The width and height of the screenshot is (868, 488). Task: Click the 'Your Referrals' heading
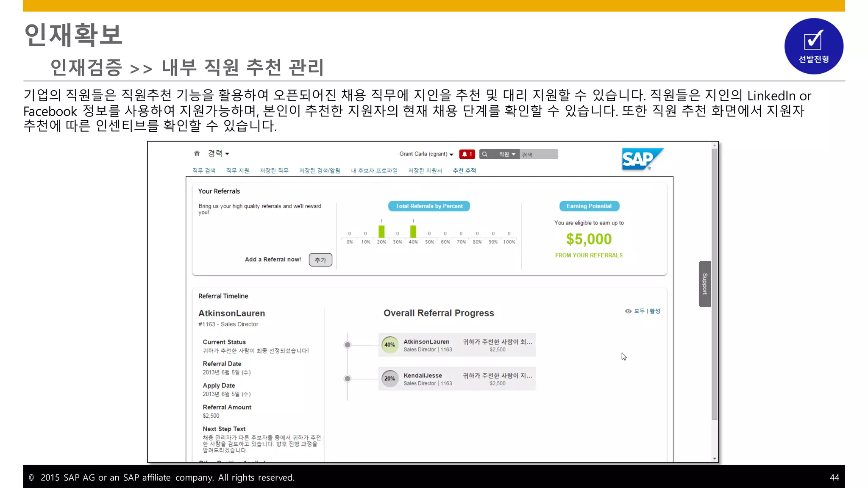coord(219,191)
